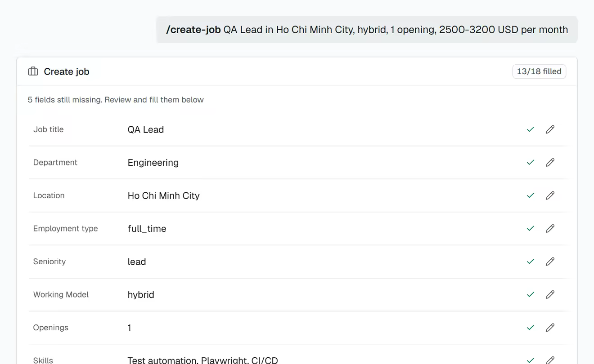Click the 13/18 filled badge
The image size is (594, 364).
[x=539, y=71]
